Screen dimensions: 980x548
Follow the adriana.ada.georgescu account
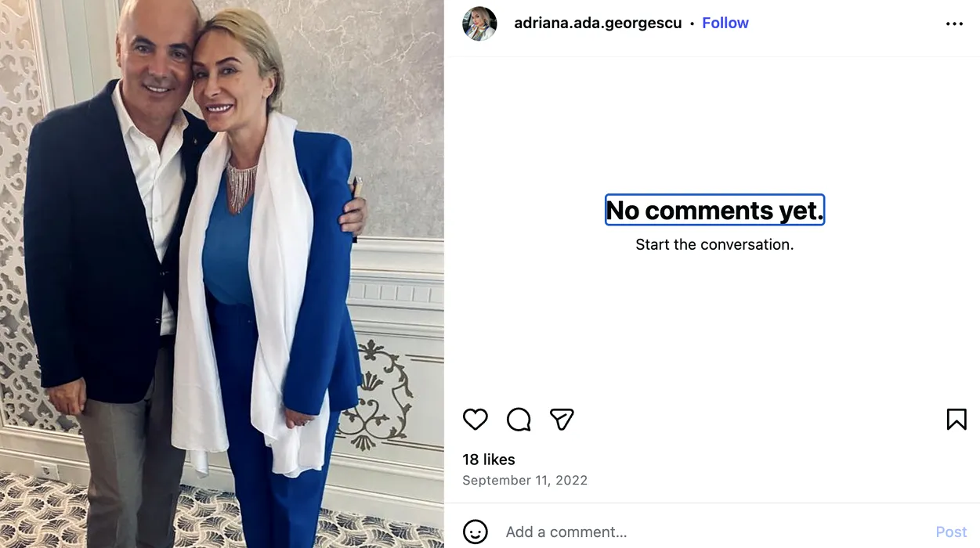(725, 23)
